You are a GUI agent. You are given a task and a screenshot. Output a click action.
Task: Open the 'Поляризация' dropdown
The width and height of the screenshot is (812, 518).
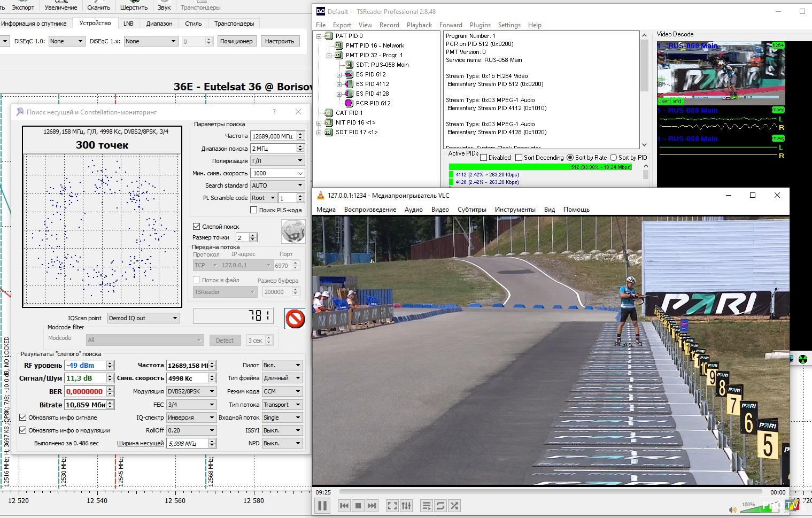click(277, 160)
